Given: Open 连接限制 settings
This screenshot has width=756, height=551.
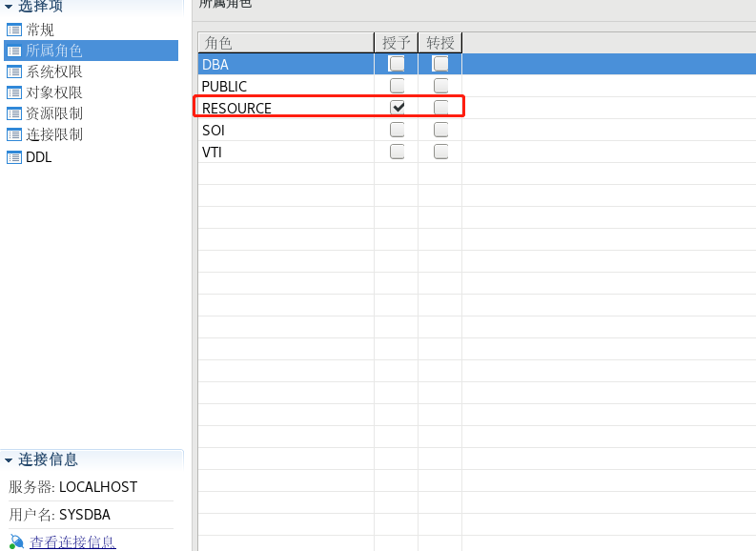Looking at the screenshot, I should click(x=54, y=134).
